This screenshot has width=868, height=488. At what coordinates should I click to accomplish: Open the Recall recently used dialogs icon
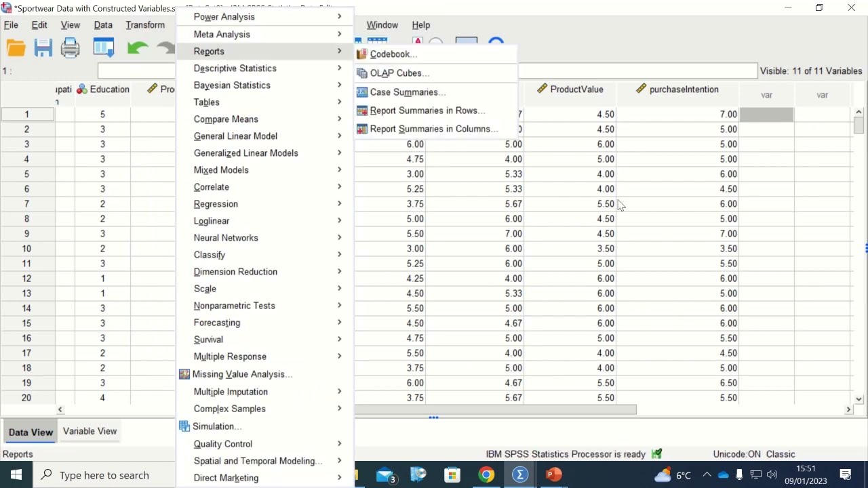[104, 48]
